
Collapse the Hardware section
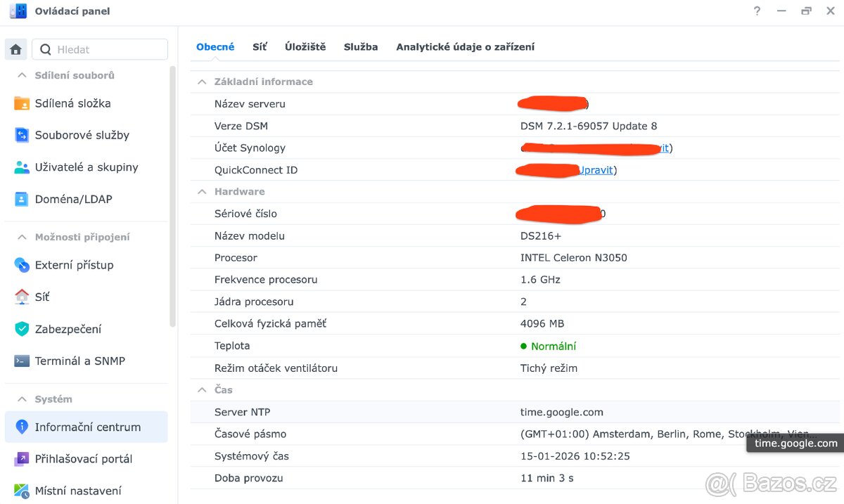(x=201, y=191)
